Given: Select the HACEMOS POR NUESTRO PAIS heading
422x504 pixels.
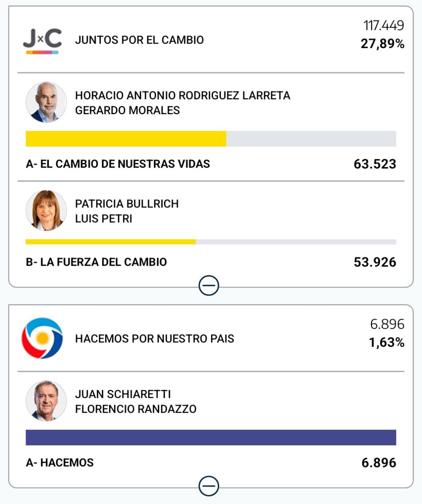Looking at the screenshot, I should pos(154,339).
